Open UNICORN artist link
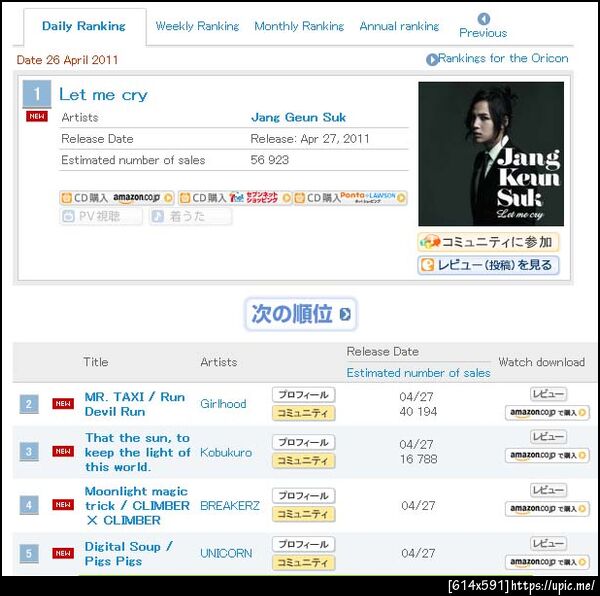Viewport: 600px width, 596px height. [226, 553]
